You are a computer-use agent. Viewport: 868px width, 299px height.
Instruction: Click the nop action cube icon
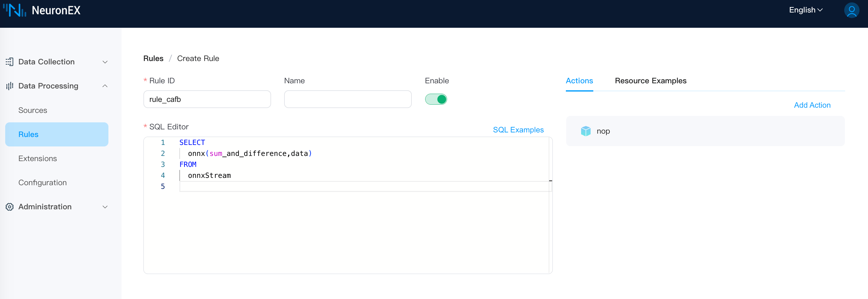pos(586,131)
